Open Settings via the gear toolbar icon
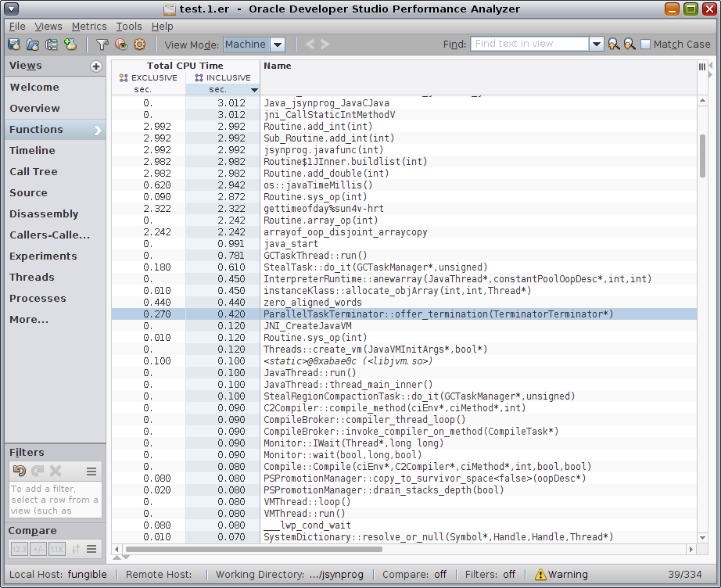This screenshot has width=721, height=588. [x=139, y=44]
